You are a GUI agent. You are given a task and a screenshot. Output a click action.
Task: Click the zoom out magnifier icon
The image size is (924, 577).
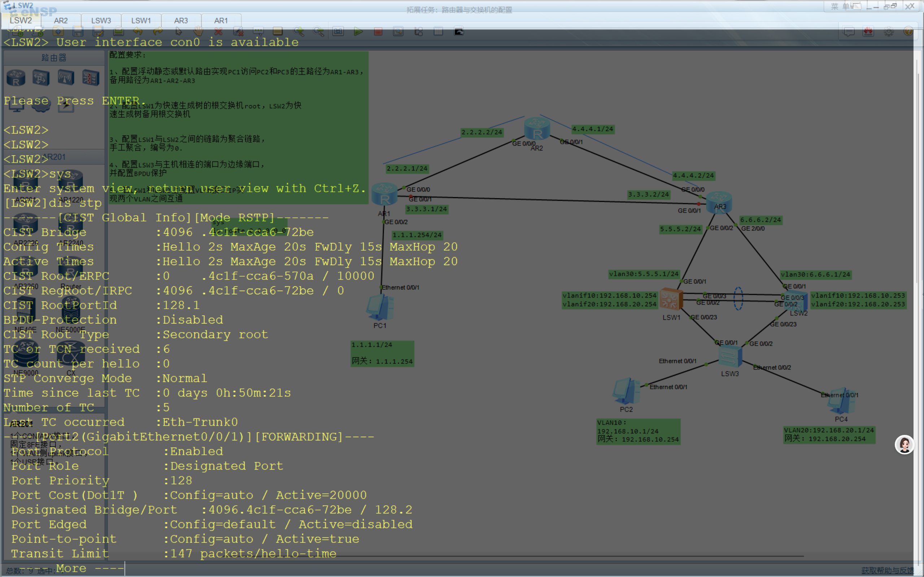click(318, 32)
